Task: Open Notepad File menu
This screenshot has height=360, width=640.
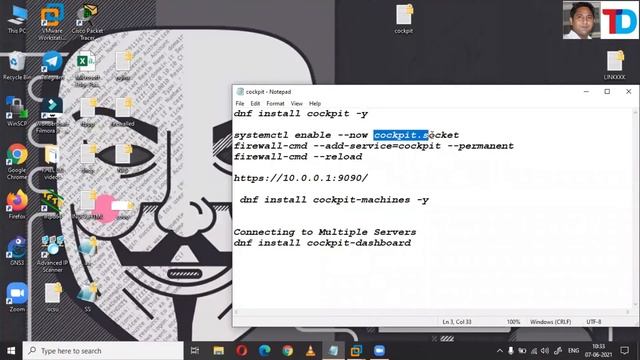Action: tap(240, 104)
